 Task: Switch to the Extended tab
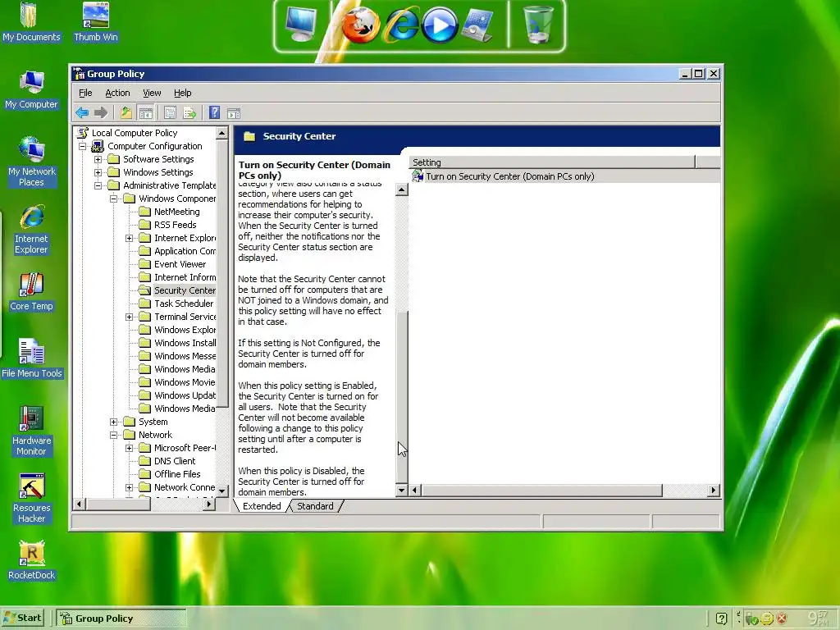tap(262, 506)
